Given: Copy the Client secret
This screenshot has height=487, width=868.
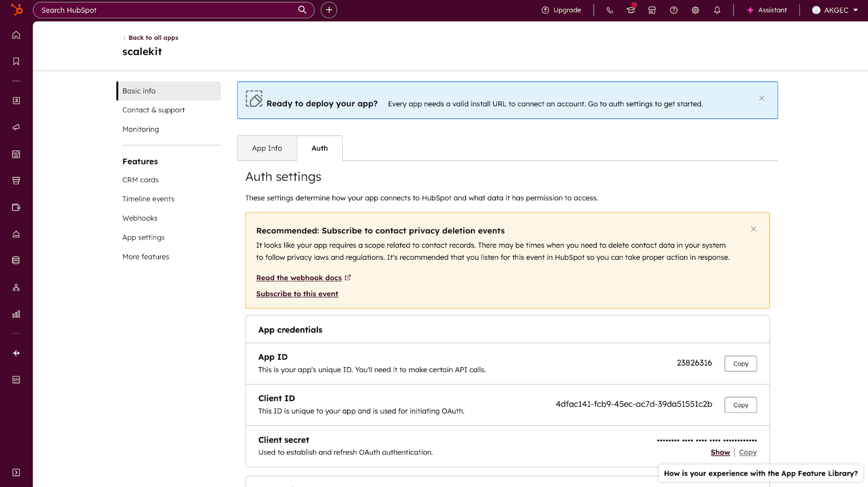Looking at the screenshot, I should pos(748,452).
